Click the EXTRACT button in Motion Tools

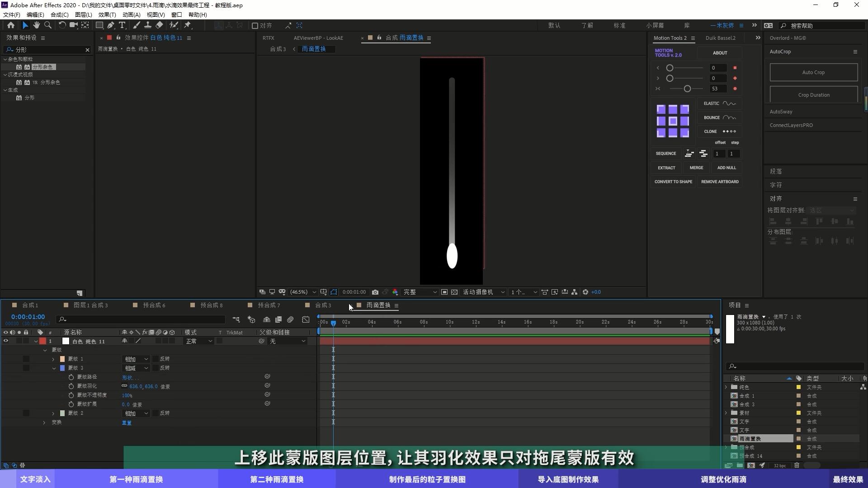coord(666,168)
